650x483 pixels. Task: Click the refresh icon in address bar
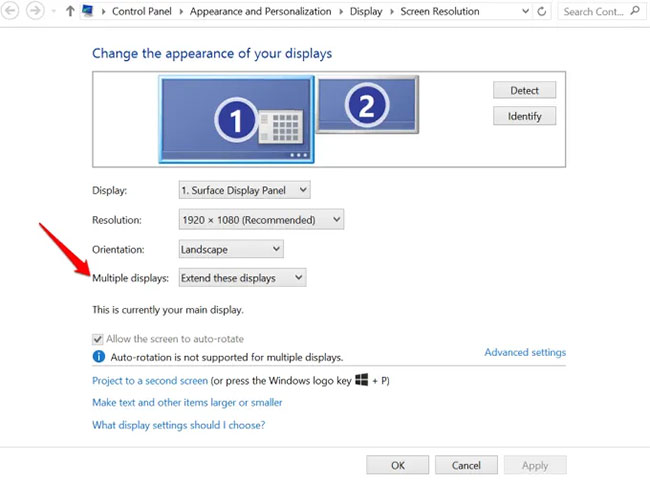[541, 12]
